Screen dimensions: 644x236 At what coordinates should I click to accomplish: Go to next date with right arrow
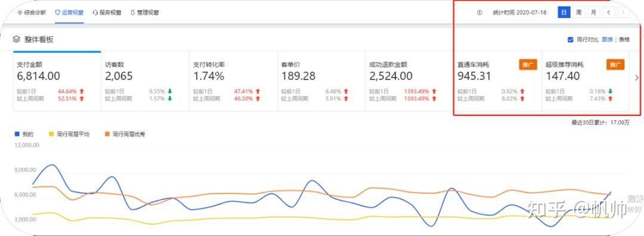pos(623,13)
